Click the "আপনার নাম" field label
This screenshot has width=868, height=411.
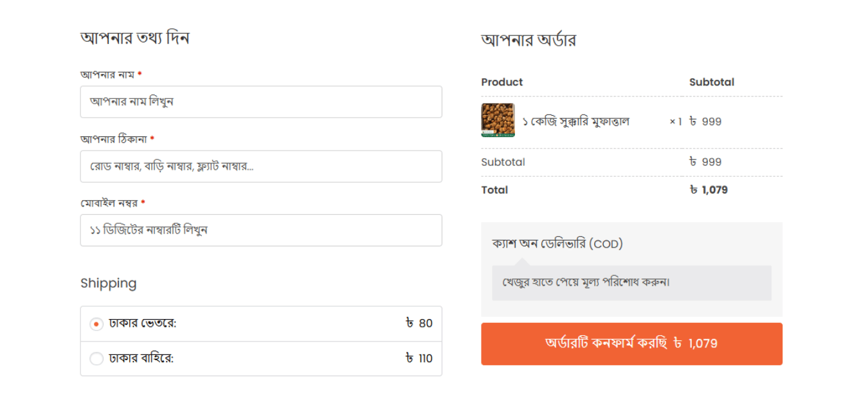pyautogui.click(x=107, y=75)
